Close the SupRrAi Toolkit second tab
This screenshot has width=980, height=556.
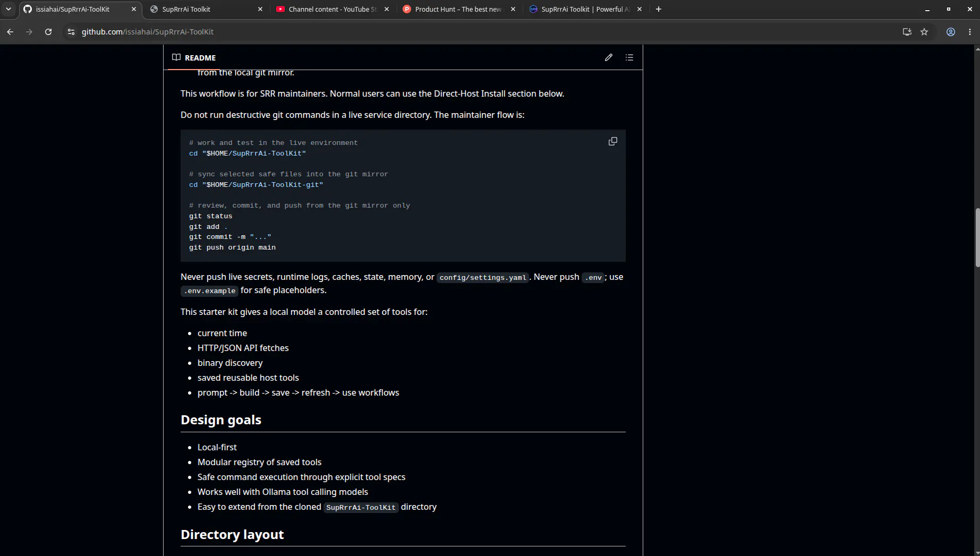[260, 9]
